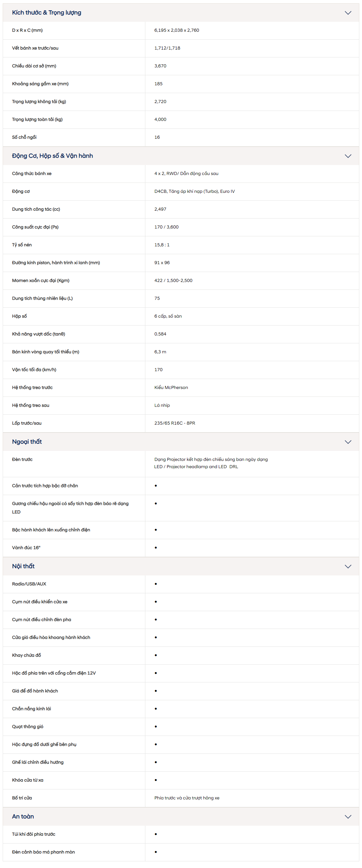Select the D x R x C (mm) row label
Image resolution: width=362 pixels, height=868 pixels.
coord(27,30)
